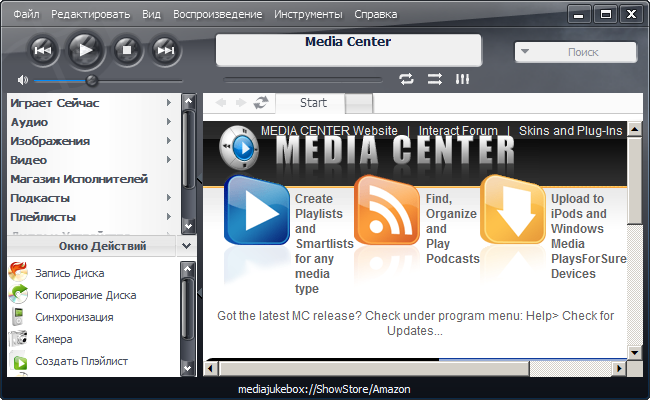The image size is (650, 400).
Task: Skip to the next track
Action: click(166, 51)
